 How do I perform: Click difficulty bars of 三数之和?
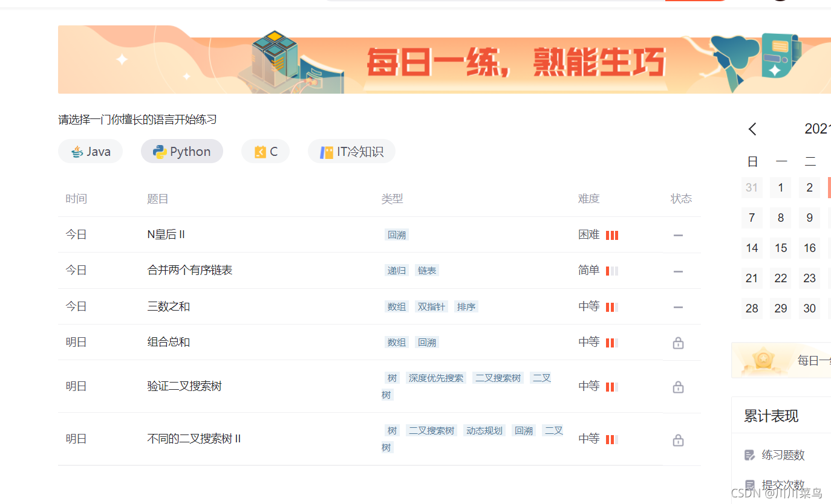pos(612,307)
